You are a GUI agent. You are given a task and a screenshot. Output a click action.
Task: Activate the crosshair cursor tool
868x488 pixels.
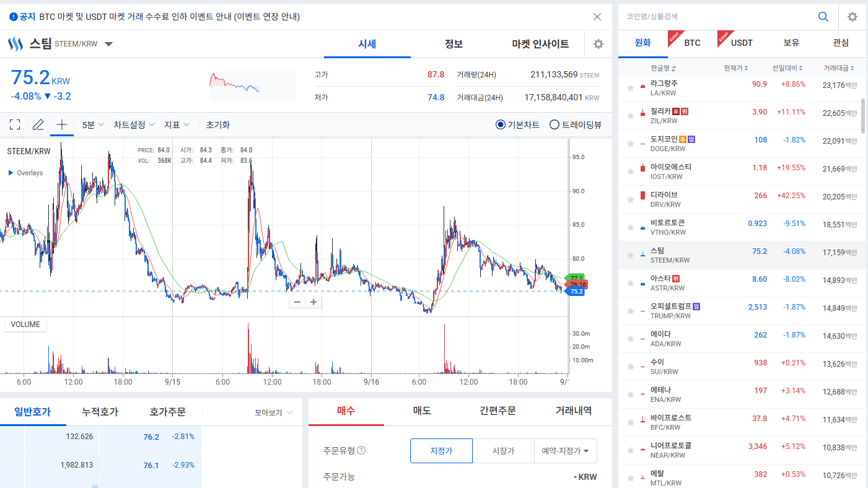tap(62, 124)
